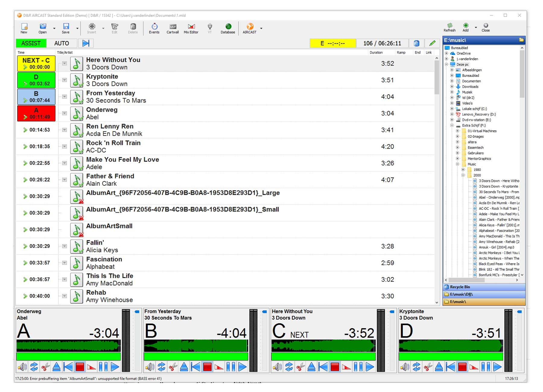Expand the 1980 folder node
The width and height of the screenshot is (543, 392).
(x=463, y=170)
